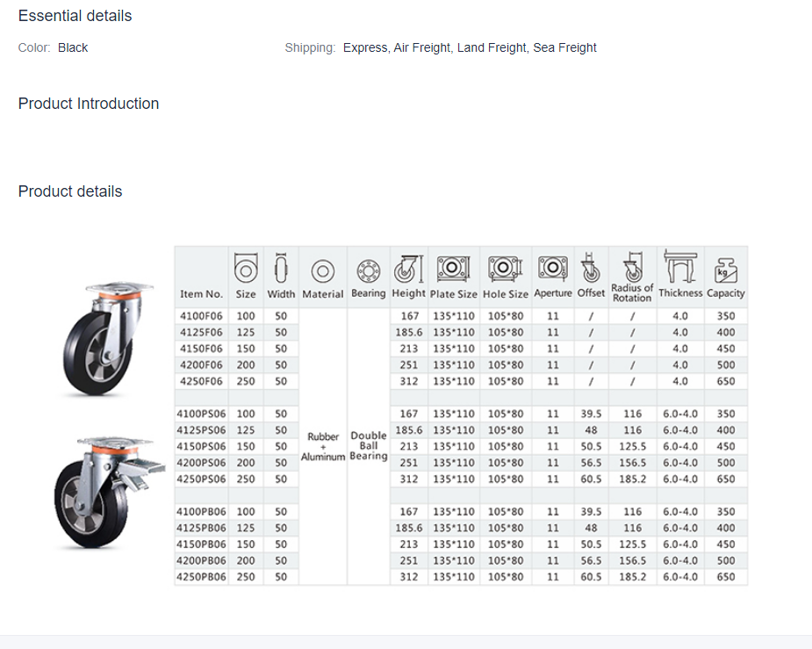Click item number 4100F06 in the table
The height and width of the screenshot is (649, 812).
(201, 316)
